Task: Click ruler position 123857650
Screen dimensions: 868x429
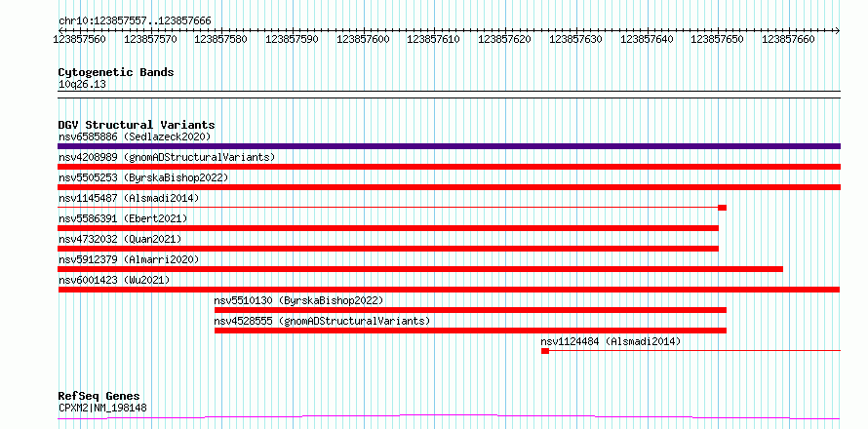Action: pyautogui.click(x=718, y=39)
